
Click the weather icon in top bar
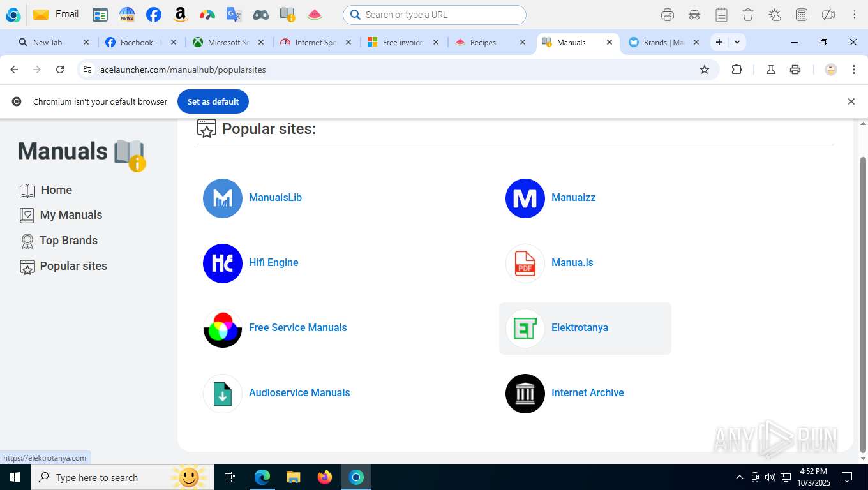775,15
